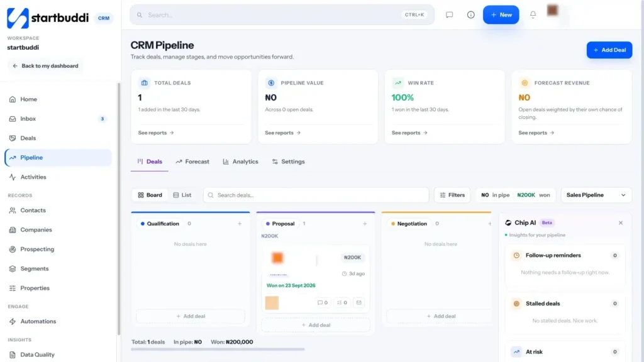The width and height of the screenshot is (644, 362).
Task: Open Segments page
Action: (x=58, y=268)
